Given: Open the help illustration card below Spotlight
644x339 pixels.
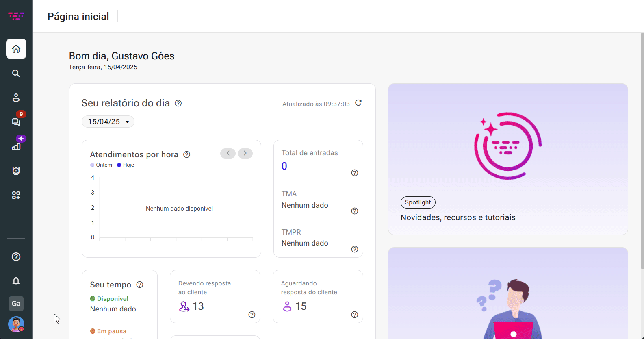Looking at the screenshot, I should [x=508, y=293].
